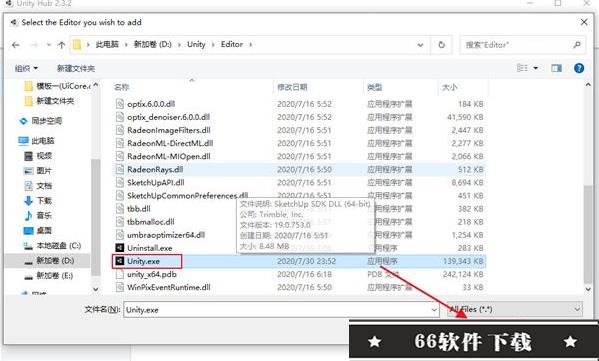Open the Help question mark icon
599x361 pixels.
click(x=579, y=68)
